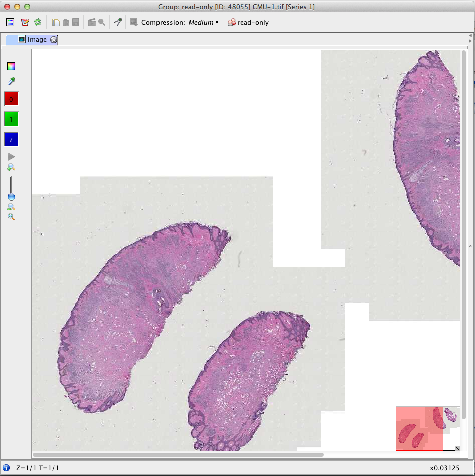Copy rendering settings with the copy icon
The height and width of the screenshot is (476, 475).
(x=56, y=22)
